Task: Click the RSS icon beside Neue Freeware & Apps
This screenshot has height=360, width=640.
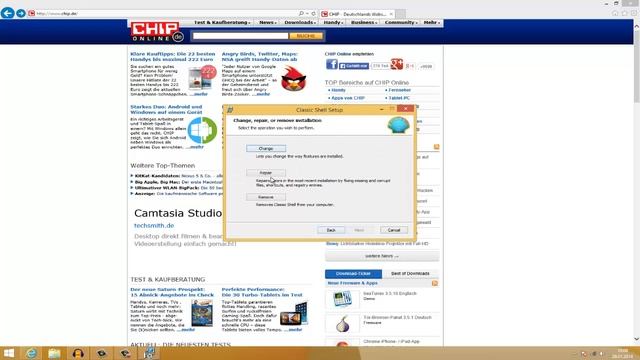Action: pos(435,283)
